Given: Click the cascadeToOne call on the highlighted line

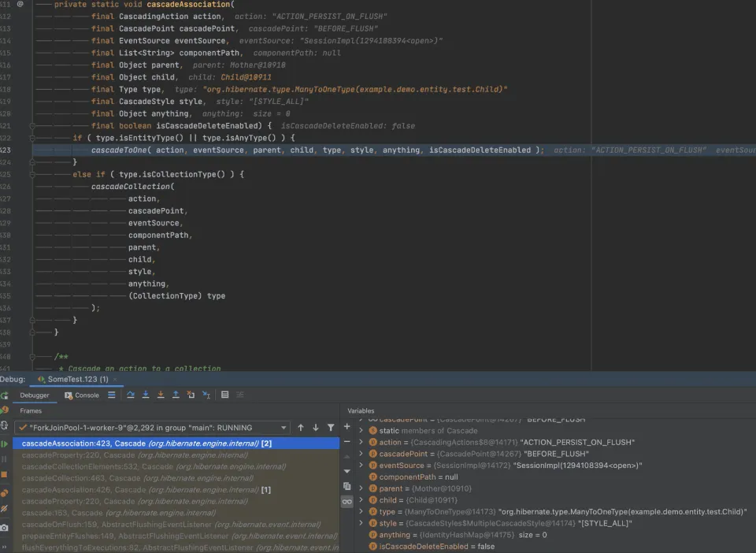Looking at the screenshot, I should click(120, 150).
